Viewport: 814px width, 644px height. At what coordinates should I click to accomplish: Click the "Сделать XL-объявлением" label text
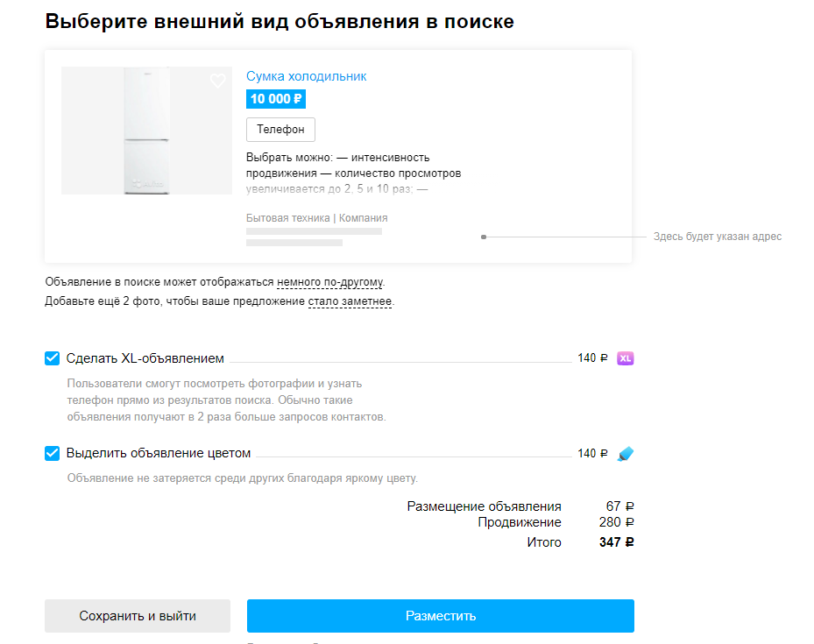(145, 358)
